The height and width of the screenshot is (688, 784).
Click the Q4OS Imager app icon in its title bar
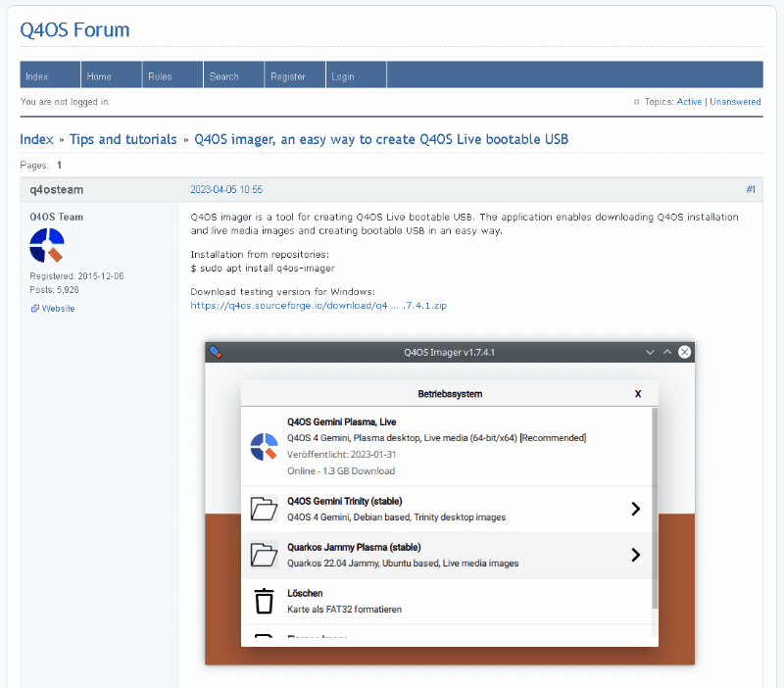point(216,352)
